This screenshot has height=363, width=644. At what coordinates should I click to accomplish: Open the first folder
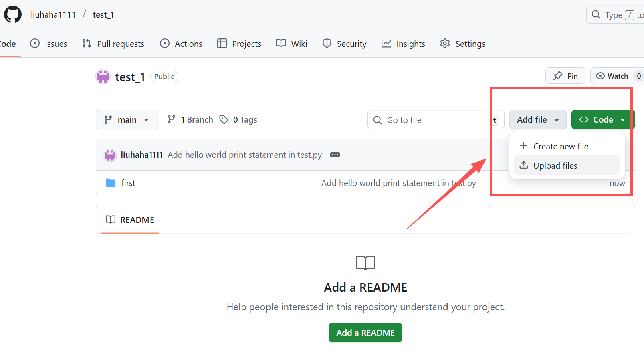pos(128,183)
